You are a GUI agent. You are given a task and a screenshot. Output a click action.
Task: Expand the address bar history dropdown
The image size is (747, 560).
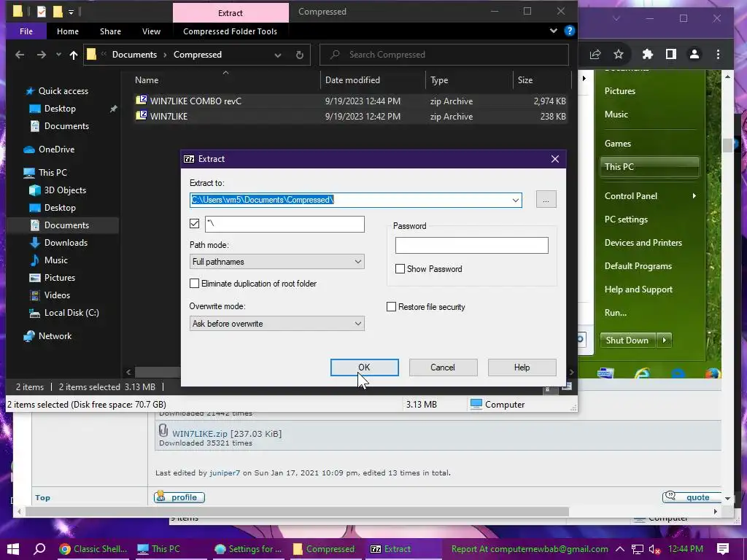point(278,55)
